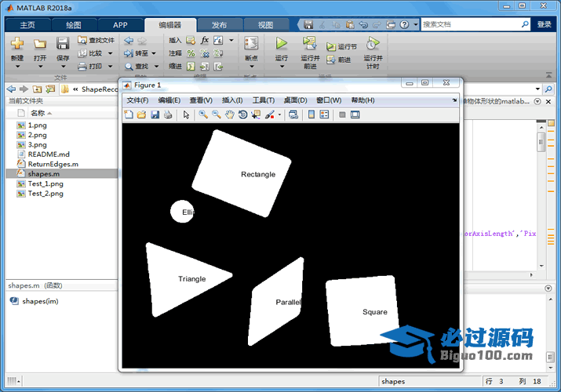Open 编辑(E) menu in Figure 1
Image resolution: width=561 pixels, height=392 pixels.
[x=169, y=100]
